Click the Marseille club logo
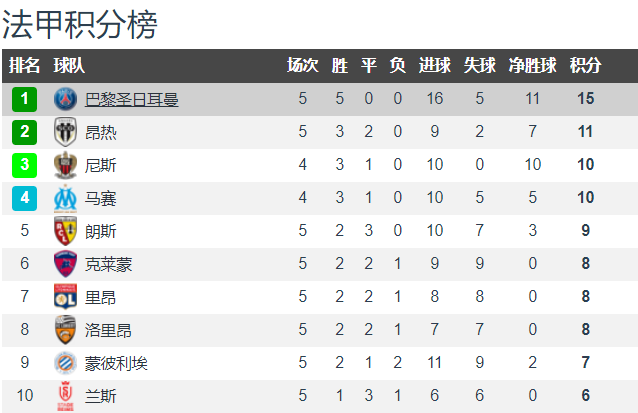Screen dimensions: 638x413 coord(66,199)
